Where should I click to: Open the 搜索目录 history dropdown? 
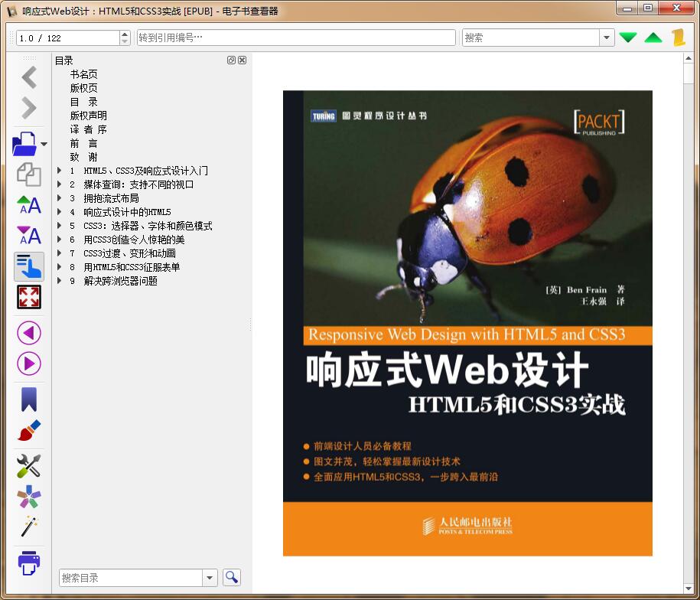point(210,578)
